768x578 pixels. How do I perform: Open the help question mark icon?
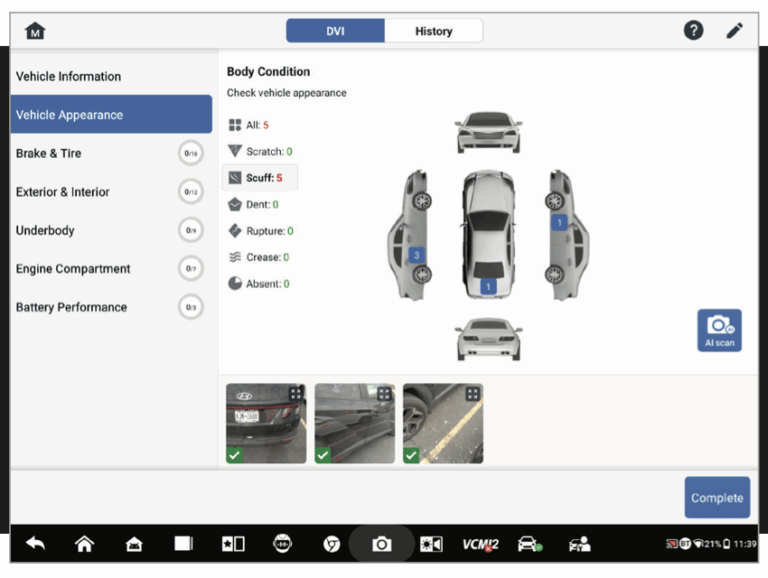693,31
